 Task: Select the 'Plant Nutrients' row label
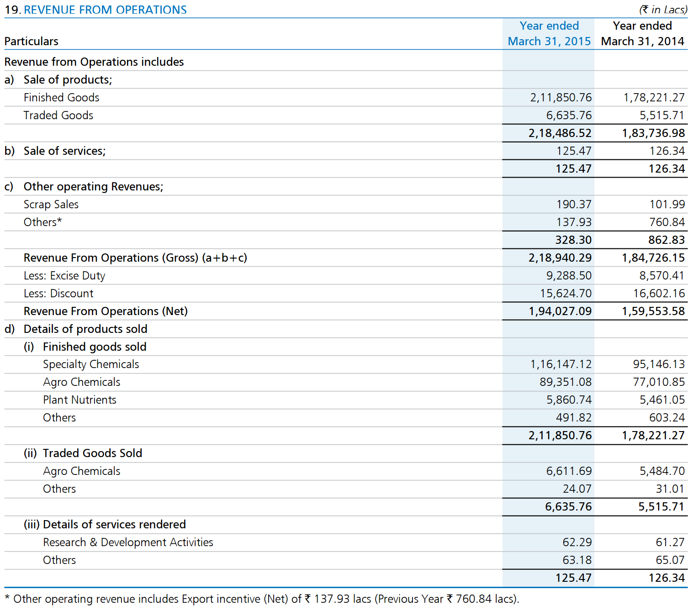(79, 400)
